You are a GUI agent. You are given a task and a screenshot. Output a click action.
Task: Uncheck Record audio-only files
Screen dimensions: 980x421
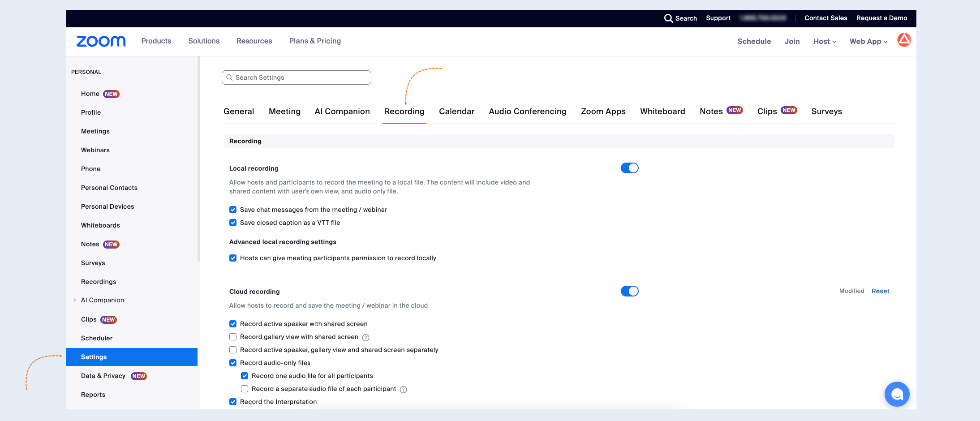point(233,363)
